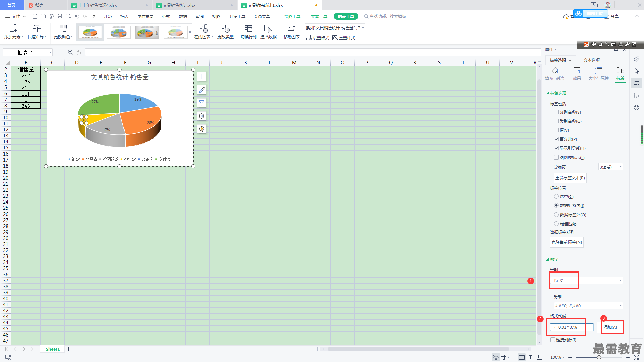Click the selection pointer icon in right sidebar
The image size is (644, 362).
(x=637, y=71)
